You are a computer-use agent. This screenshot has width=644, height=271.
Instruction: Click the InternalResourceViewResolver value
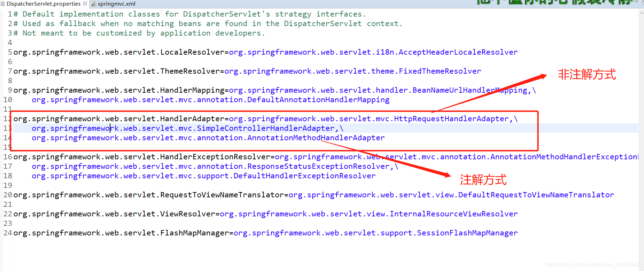pyautogui.click(x=369, y=214)
